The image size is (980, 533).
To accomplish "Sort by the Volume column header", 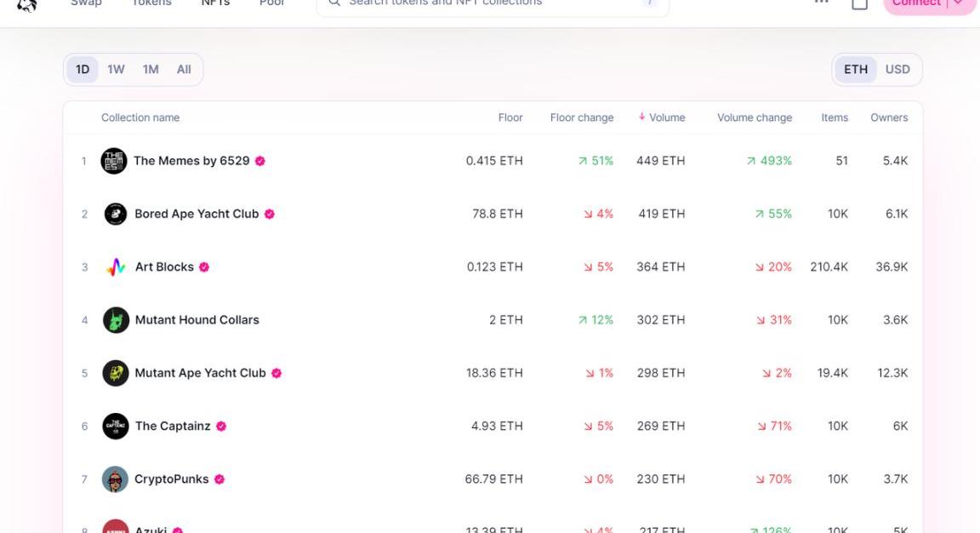I will [667, 117].
